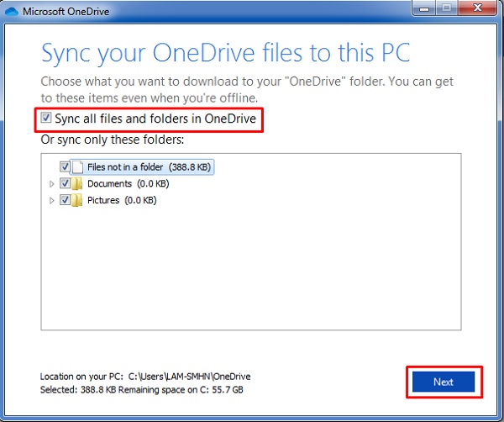
Task: Click the Choose what you want to download description
Action: [x=247, y=89]
